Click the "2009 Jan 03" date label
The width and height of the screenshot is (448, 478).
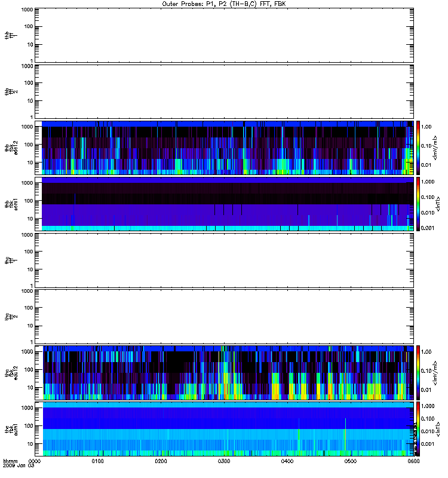pos(19,466)
